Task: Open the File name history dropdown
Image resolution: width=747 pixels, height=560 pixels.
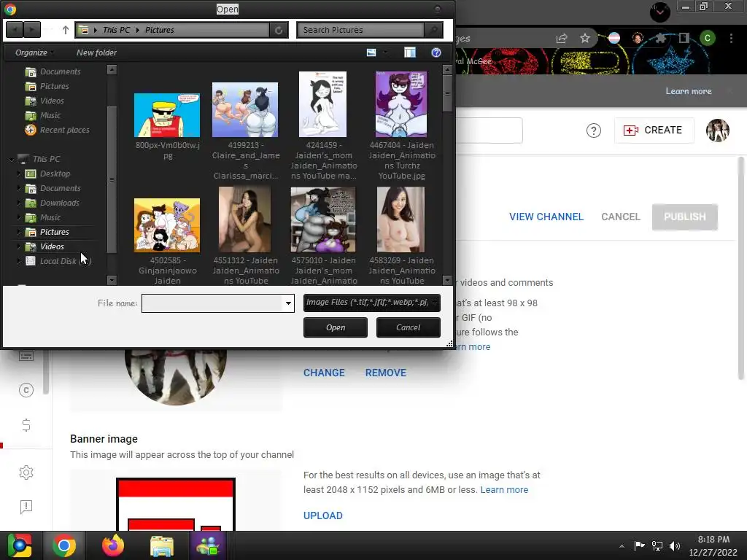Action: click(x=288, y=303)
